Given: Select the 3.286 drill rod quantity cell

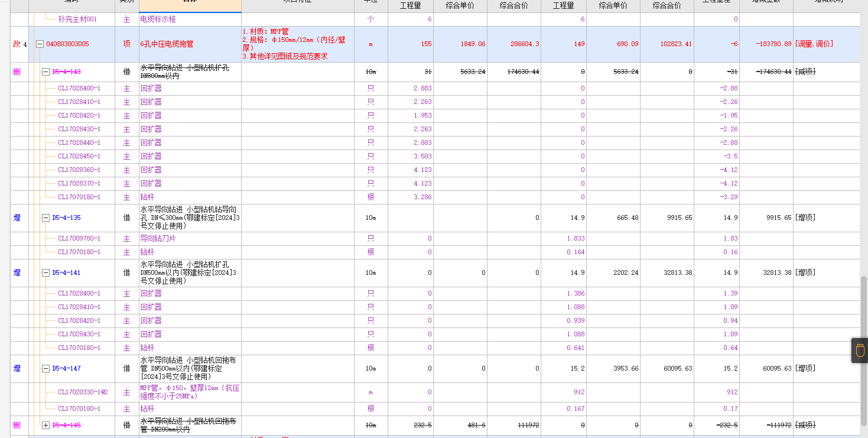Looking at the screenshot, I should tap(411, 197).
